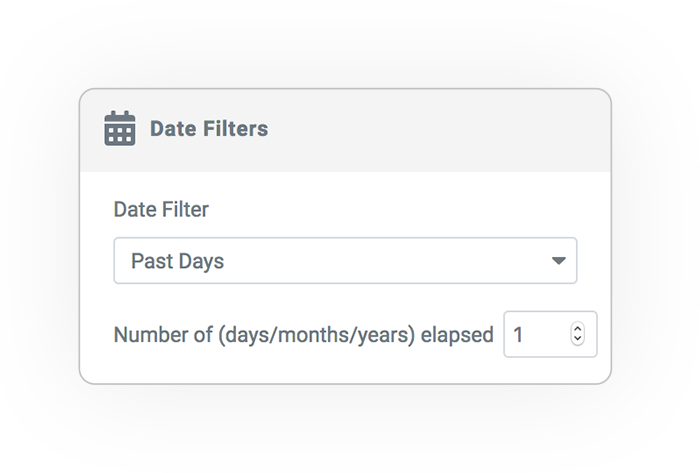Image resolution: width=700 pixels, height=473 pixels.
Task: Click the calendar icon in the header
Action: (x=120, y=128)
